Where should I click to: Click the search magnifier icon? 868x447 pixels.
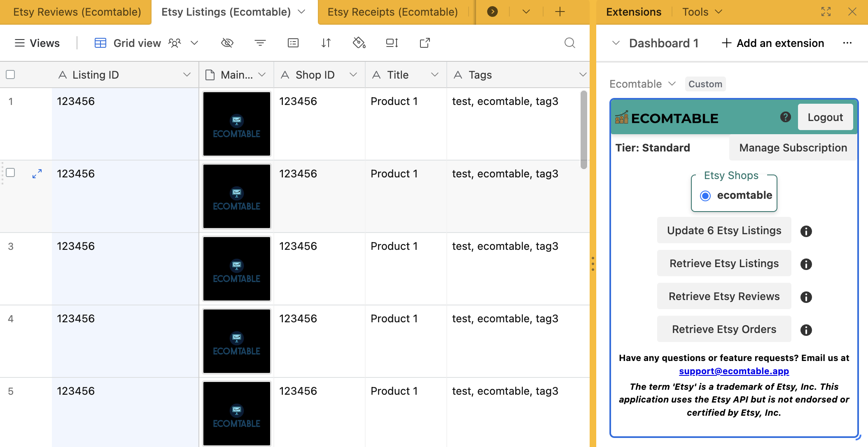[x=570, y=43]
